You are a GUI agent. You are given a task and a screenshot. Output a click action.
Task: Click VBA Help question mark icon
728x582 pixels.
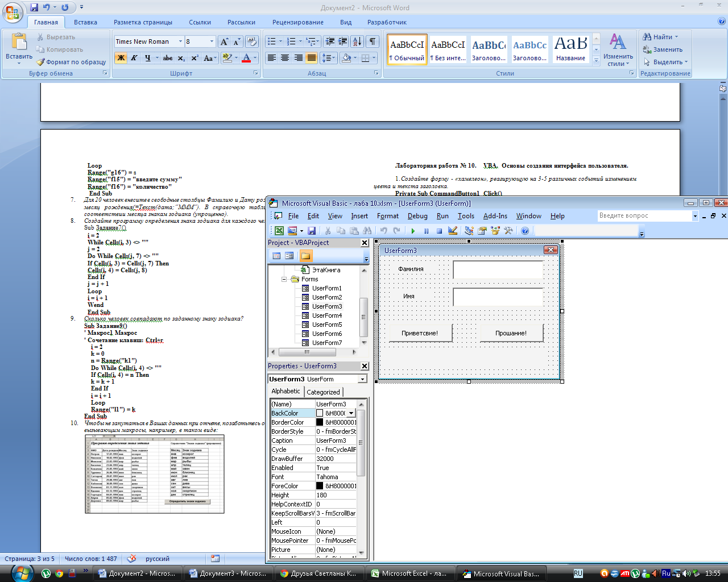point(525,231)
